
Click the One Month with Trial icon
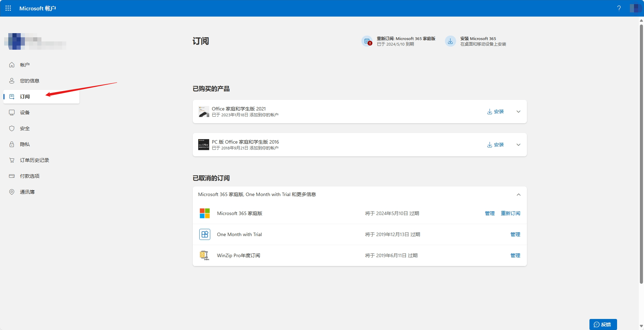[205, 234]
